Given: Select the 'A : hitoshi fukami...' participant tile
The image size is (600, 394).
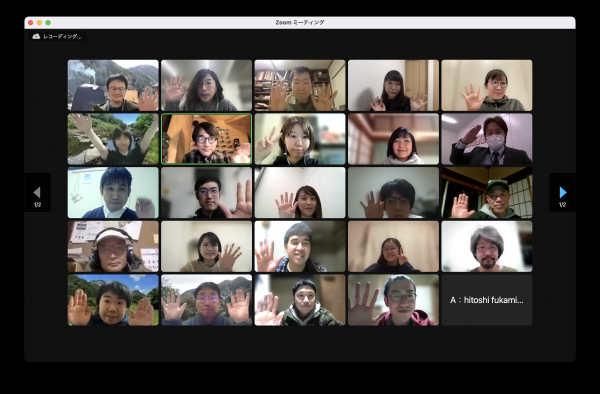Looking at the screenshot, I should pyautogui.click(x=486, y=300).
